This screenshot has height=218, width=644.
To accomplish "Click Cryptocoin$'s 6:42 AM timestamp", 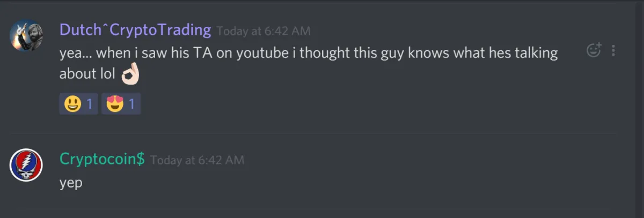I will [197, 160].
